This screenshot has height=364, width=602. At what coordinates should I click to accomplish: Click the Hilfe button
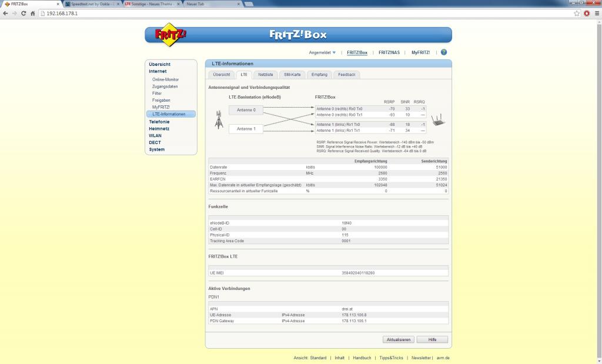[432, 340]
